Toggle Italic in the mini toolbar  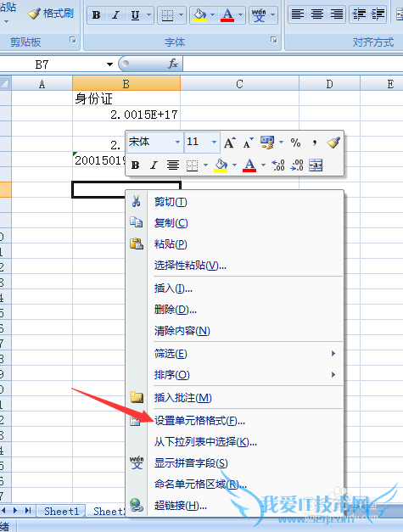(154, 165)
